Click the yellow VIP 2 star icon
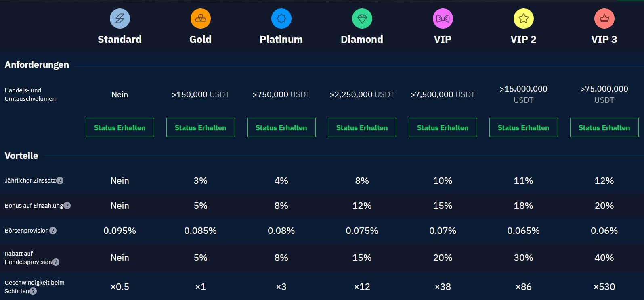The image size is (644, 300). click(x=523, y=19)
